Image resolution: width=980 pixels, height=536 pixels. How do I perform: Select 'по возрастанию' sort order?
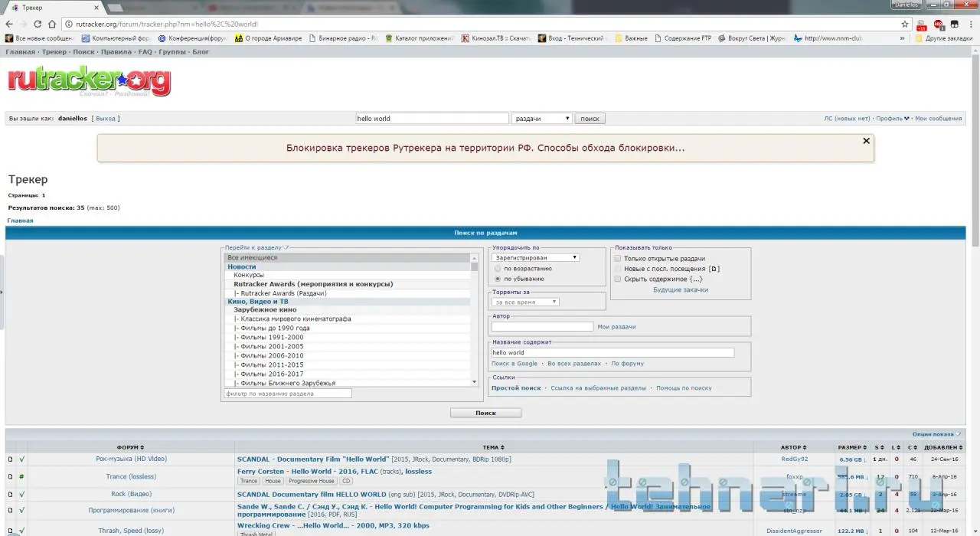[498, 269]
